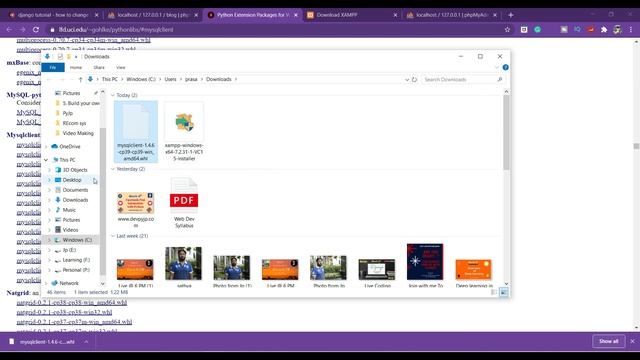Switch to the localhost blog phpMyAdmin tab
This screenshot has width=640, height=360.
153,15
